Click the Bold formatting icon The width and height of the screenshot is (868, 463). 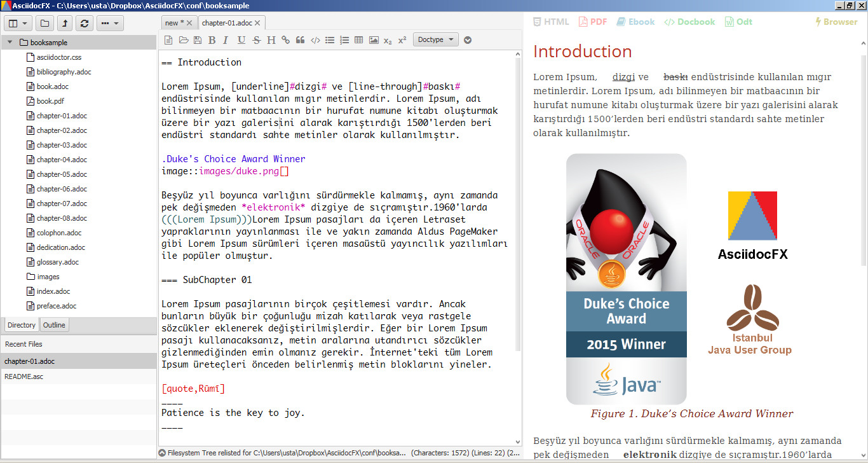click(212, 40)
